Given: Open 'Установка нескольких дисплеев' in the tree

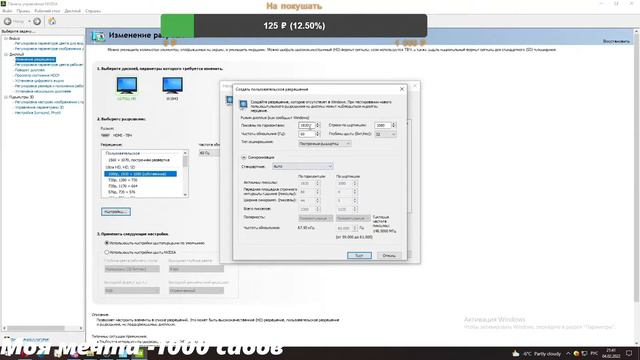Looking at the screenshot, I should pyautogui.click(x=43, y=91).
